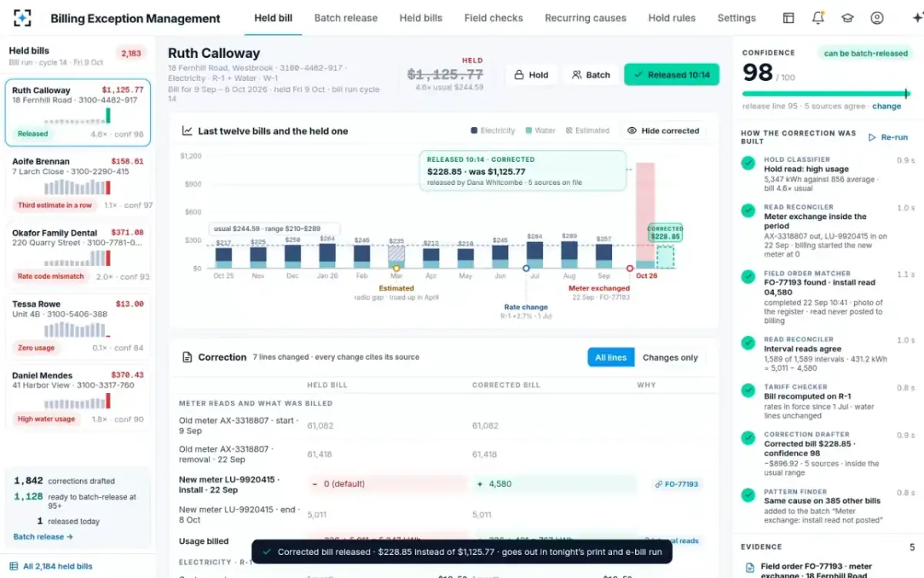Viewport: 924px width, 578px height.
Task: Select Aoife Brennan held bill card
Action: tap(78, 185)
